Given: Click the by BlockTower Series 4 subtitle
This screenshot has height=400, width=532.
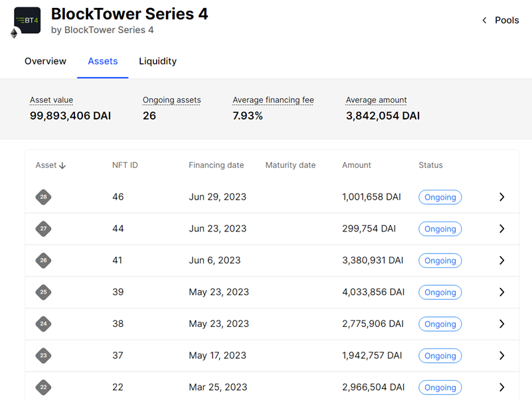Looking at the screenshot, I should 102,30.
